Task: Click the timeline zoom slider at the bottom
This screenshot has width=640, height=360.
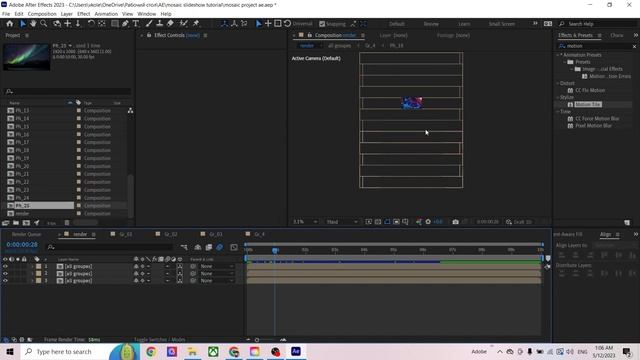Action: pyautogui.click(x=257, y=340)
